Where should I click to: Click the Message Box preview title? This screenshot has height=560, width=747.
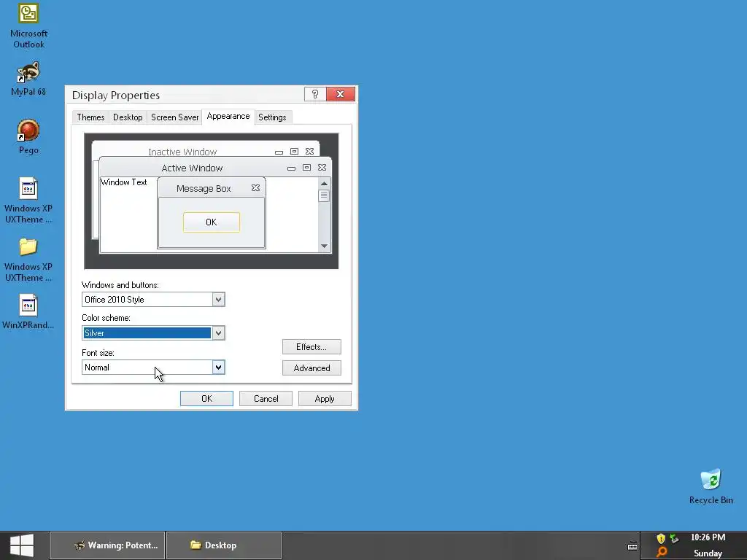tap(204, 189)
